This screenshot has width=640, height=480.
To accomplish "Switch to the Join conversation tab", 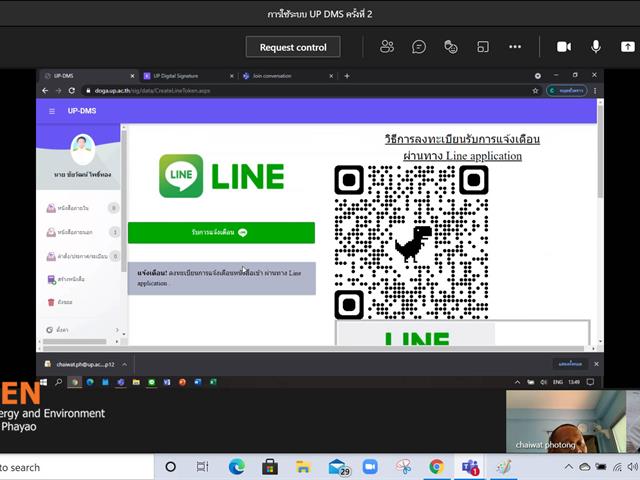I will pyautogui.click(x=287, y=76).
